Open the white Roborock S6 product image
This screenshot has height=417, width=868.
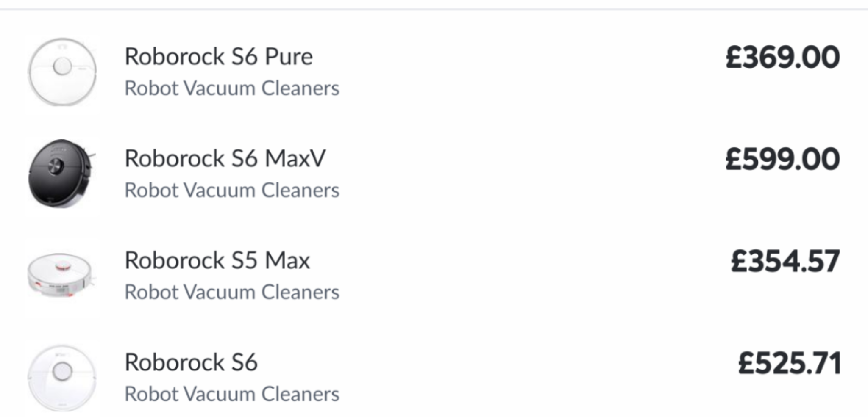tap(62, 378)
